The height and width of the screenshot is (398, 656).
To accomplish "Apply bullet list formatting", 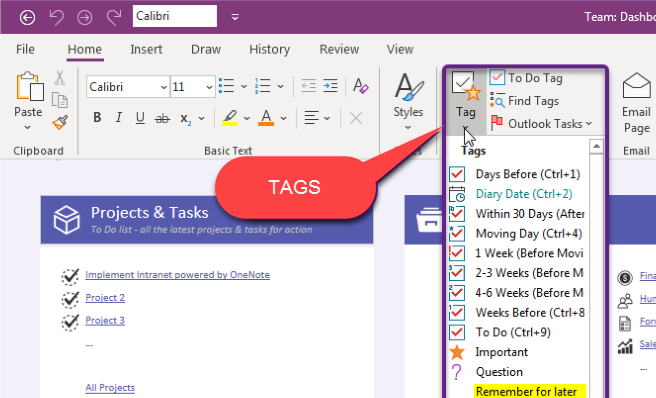I will [227, 86].
